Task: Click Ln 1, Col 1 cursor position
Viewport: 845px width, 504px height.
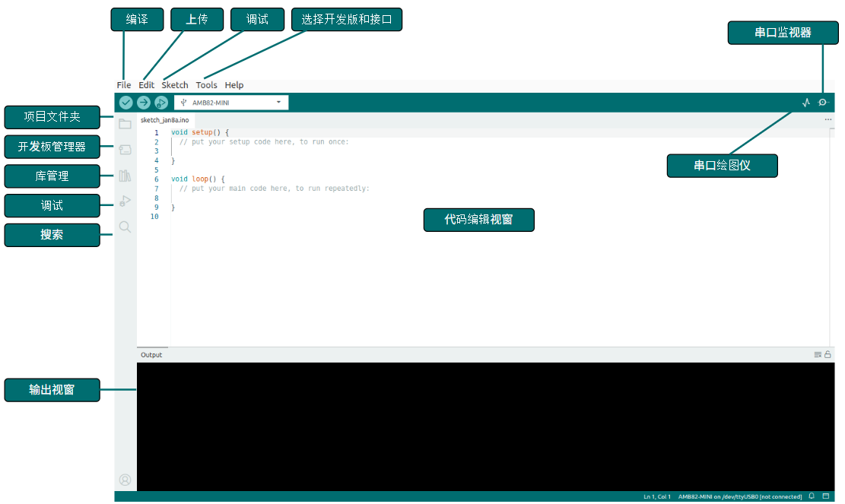Action: (657, 496)
